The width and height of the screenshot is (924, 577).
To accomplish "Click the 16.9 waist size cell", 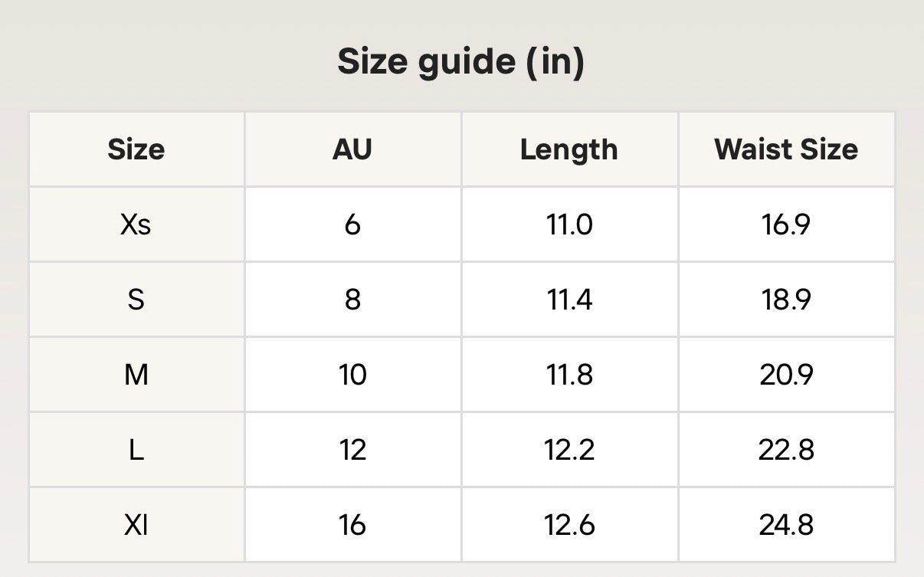I will pos(786,225).
